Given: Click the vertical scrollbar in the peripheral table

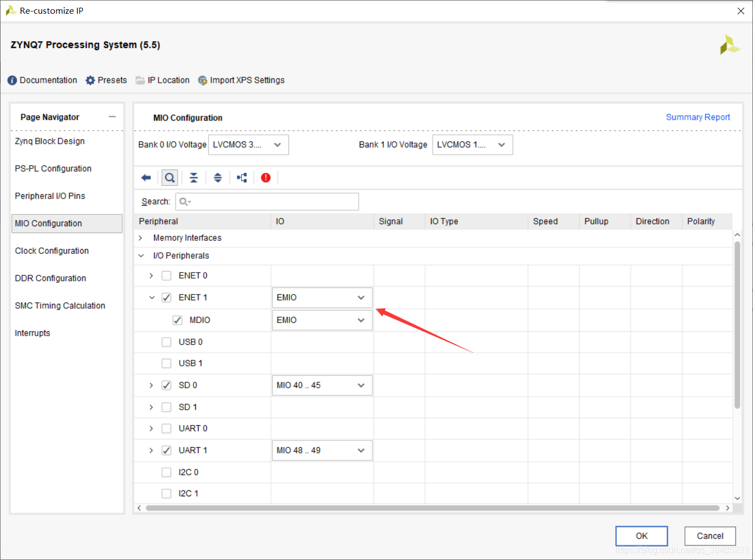Looking at the screenshot, I should coord(738,325).
